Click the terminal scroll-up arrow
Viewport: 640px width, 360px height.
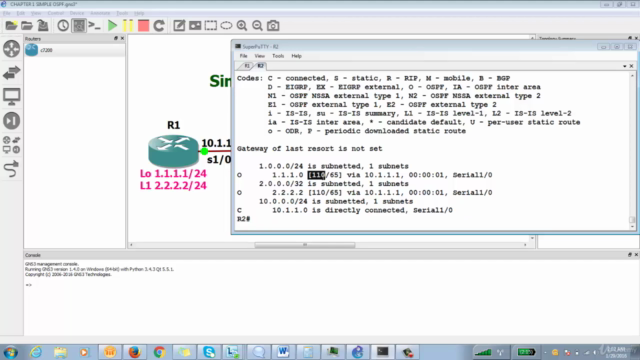(632, 76)
